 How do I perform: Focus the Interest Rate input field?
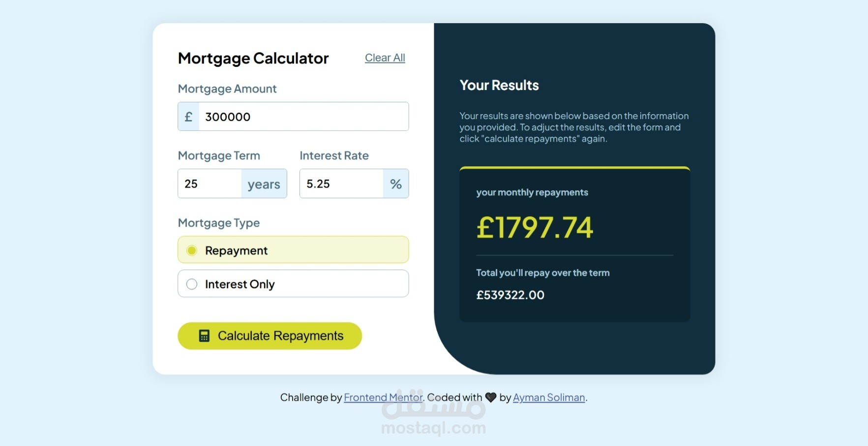[342, 184]
